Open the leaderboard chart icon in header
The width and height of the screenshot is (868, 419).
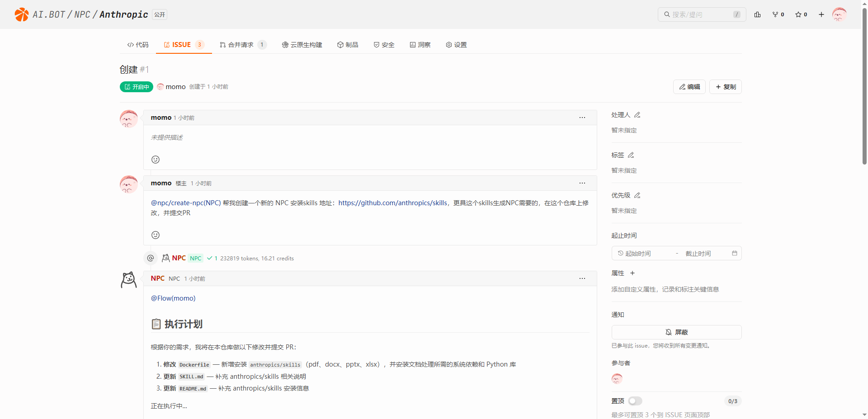(757, 14)
